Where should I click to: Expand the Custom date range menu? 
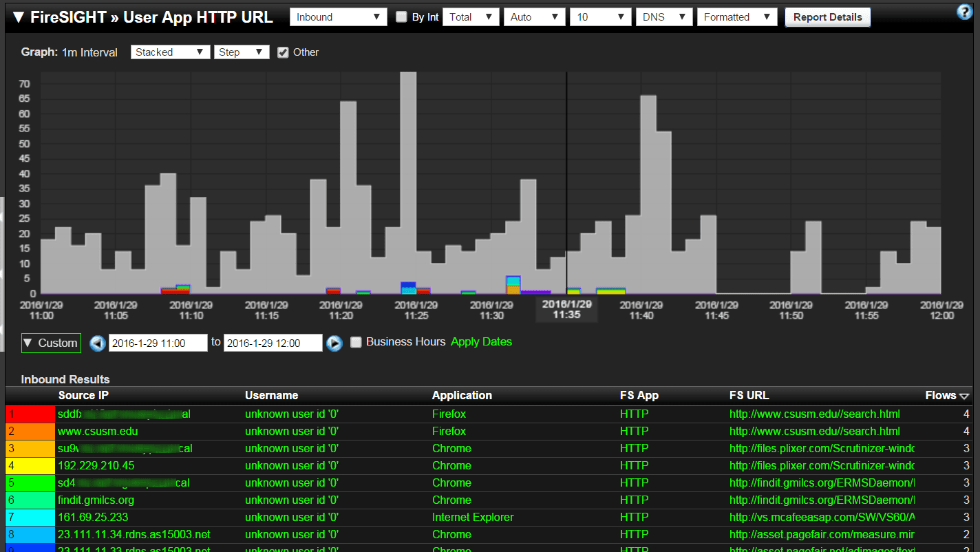(51, 343)
